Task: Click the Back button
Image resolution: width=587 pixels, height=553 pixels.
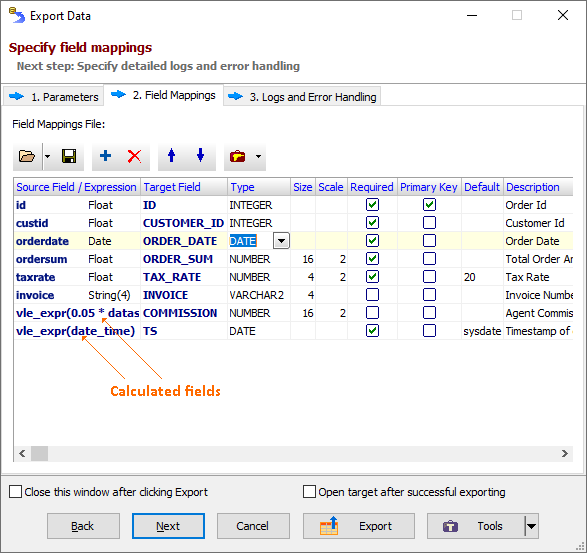Action: (83, 526)
